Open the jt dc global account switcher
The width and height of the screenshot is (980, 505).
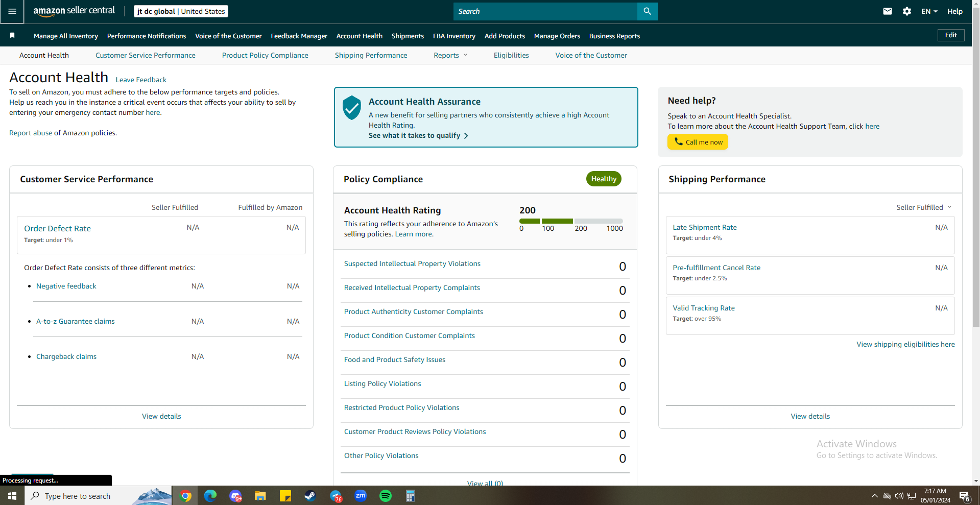(x=181, y=11)
